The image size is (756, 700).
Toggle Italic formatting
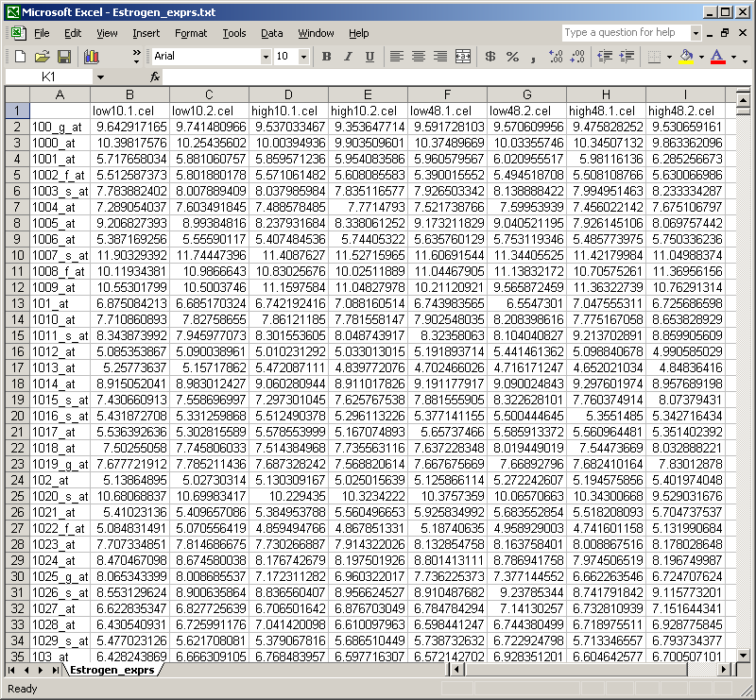pos(348,57)
